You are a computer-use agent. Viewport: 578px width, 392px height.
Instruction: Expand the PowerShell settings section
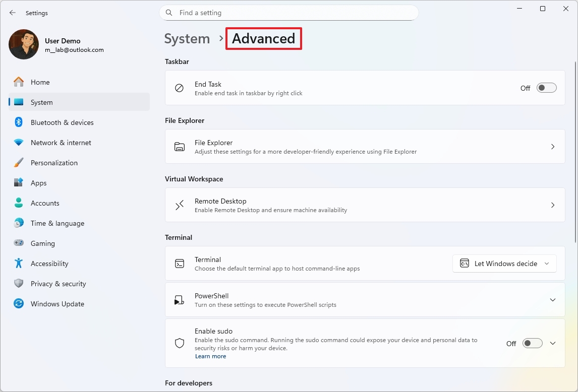pyautogui.click(x=553, y=300)
